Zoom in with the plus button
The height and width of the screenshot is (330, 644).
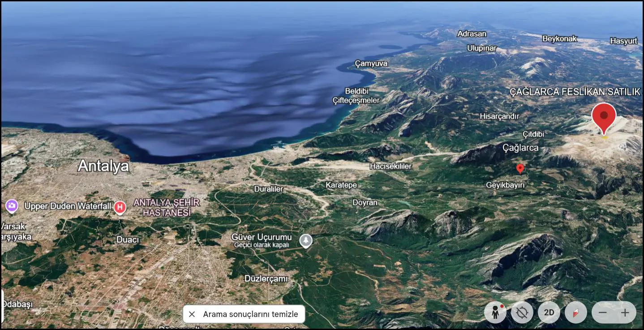[x=625, y=313]
